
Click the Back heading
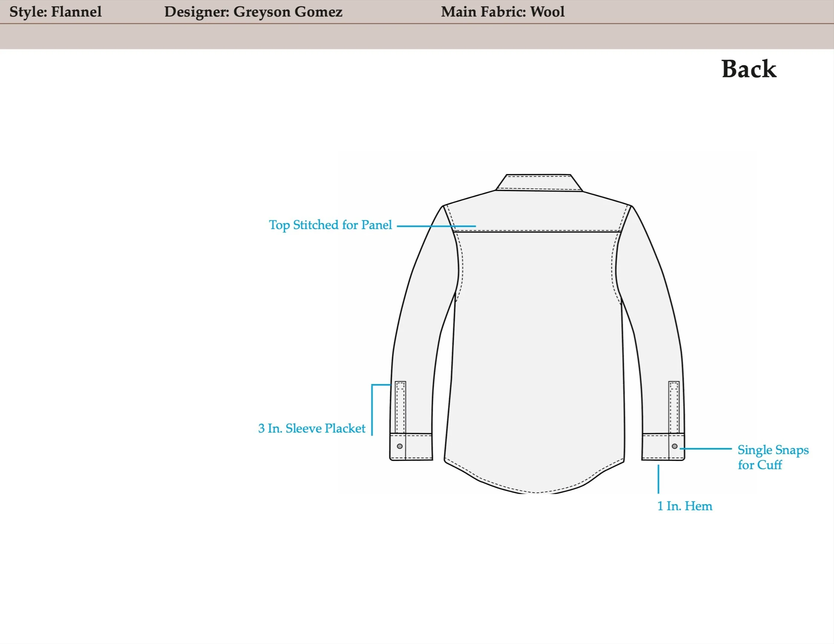click(x=748, y=69)
